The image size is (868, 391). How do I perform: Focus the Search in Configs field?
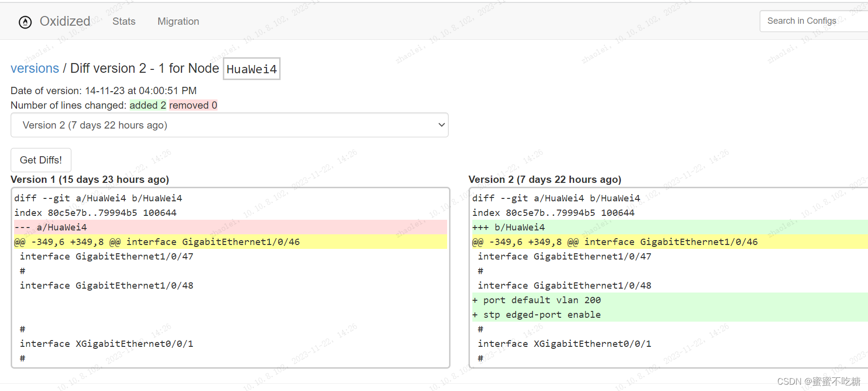click(x=814, y=21)
